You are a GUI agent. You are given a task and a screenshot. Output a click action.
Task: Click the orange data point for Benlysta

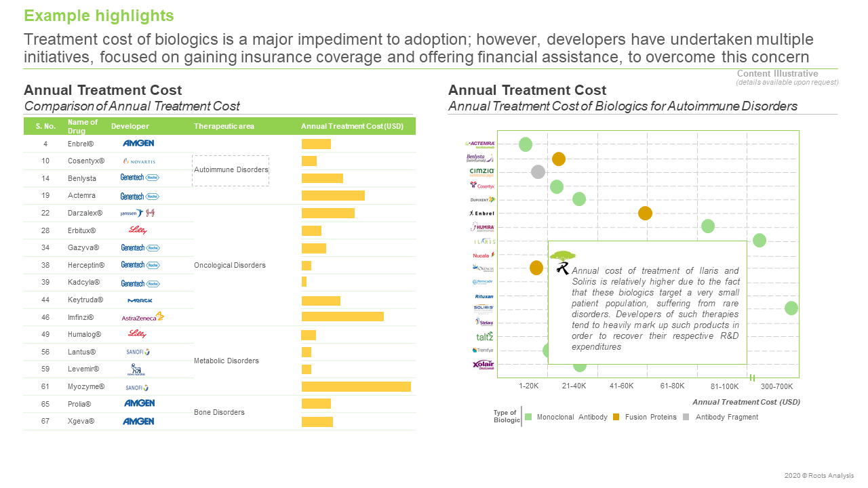coord(559,159)
